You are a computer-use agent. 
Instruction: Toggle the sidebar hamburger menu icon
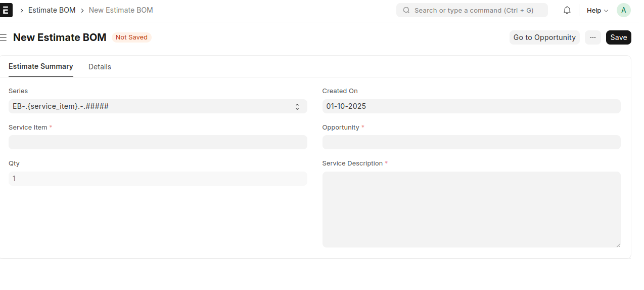4,37
